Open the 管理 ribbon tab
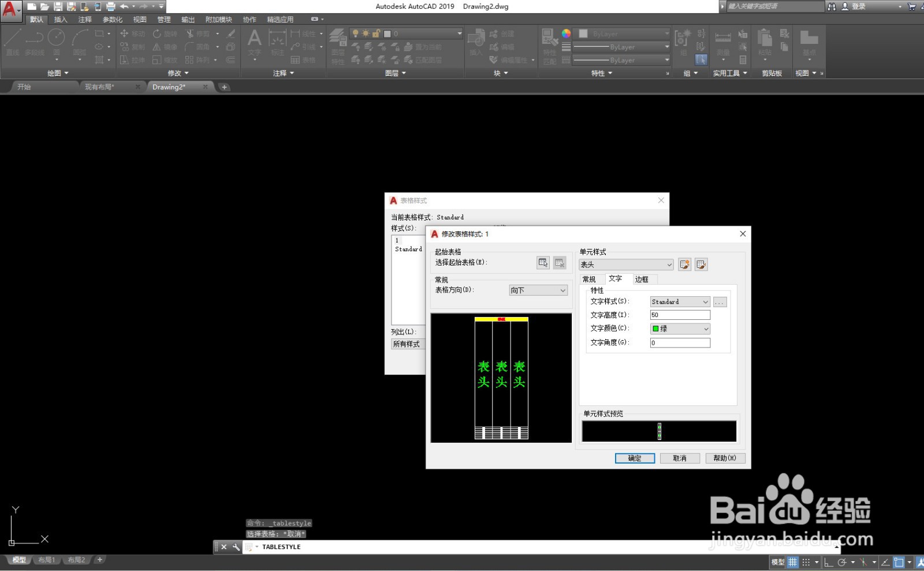Image resolution: width=924 pixels, height=571 pixels. click(x=164, y=20)
